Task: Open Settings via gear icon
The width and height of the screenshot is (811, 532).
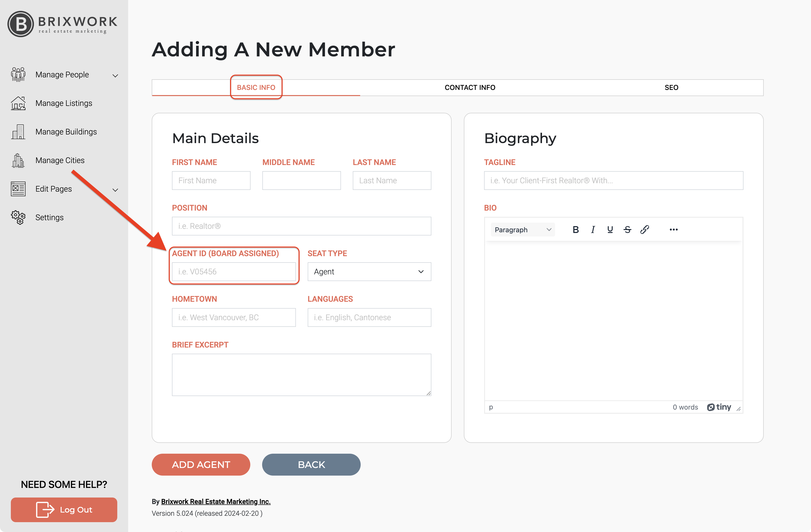Action: (18, 217)
